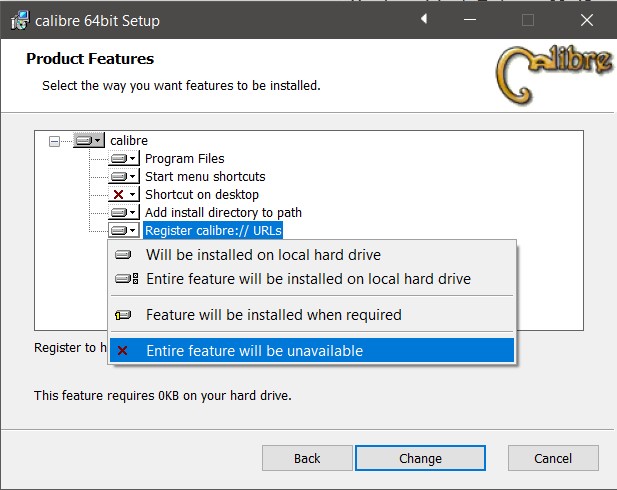Screen dimensions: 617x490
Task: Choose 'Entire feature will be installed on local hard drive'
Action: tap(308, 279)
